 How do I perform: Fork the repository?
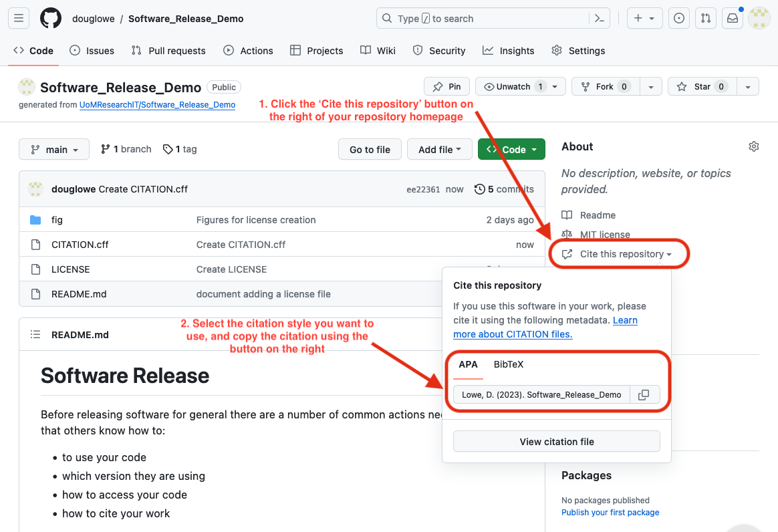click(606, 86)
